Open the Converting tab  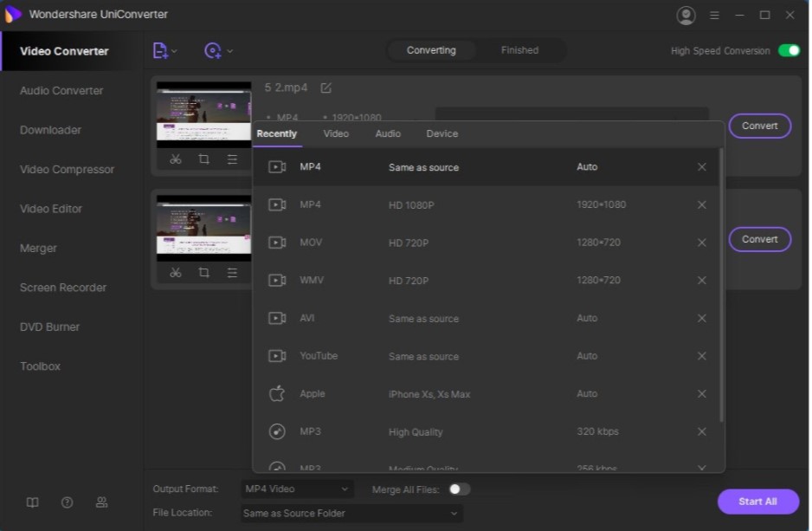pyautogui.click(x=431, y=50)
